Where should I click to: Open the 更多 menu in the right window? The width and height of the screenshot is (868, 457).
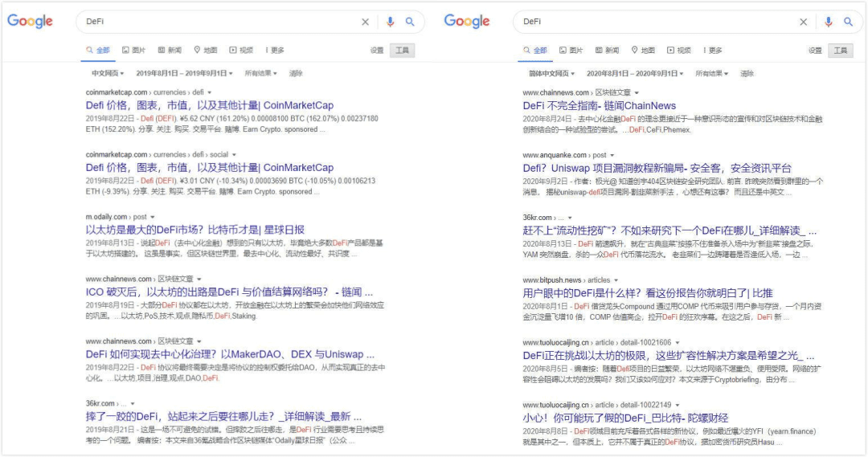click(713, 51)
